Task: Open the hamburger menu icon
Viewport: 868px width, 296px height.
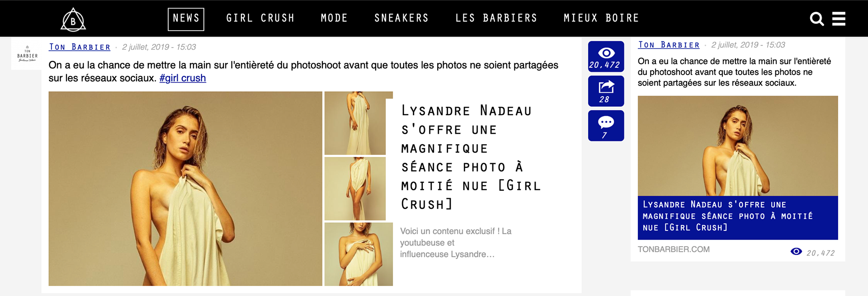Action: click(x=839, y=19)
